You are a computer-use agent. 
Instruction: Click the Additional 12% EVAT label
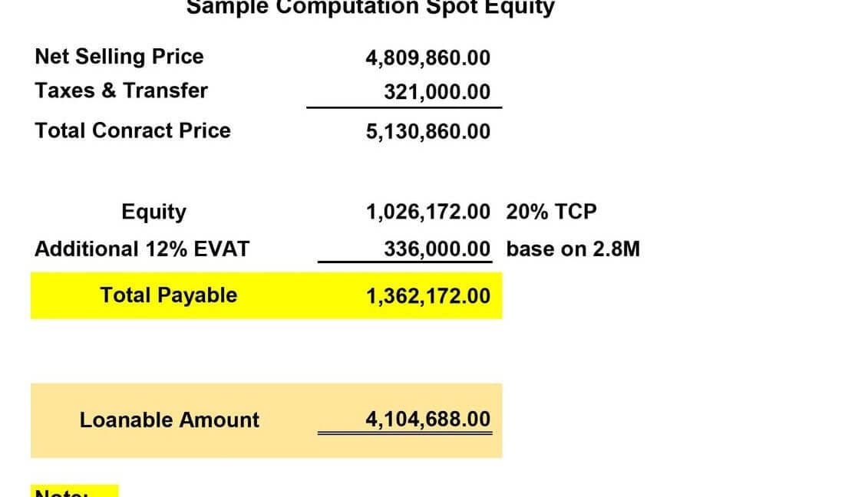(142, 249)
